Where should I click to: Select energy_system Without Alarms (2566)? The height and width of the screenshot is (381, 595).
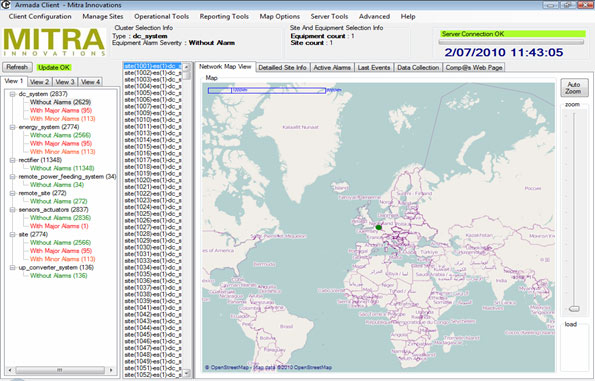click(60, 135)
